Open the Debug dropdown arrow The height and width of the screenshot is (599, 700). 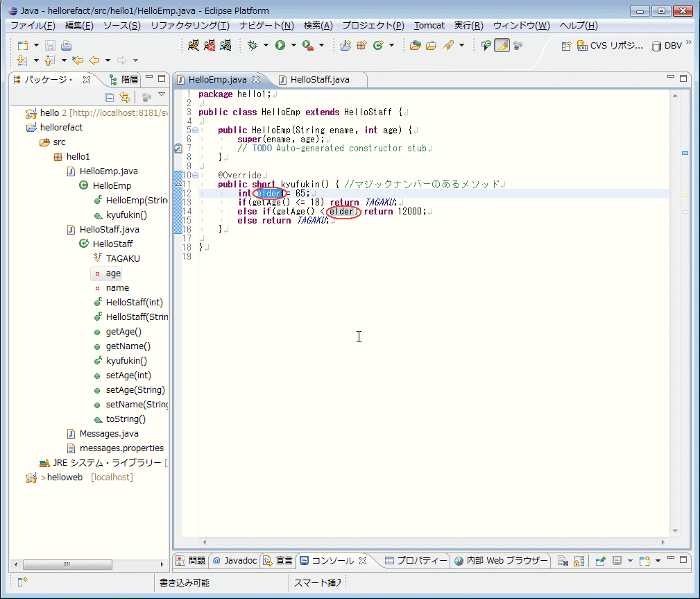[266, 45]
